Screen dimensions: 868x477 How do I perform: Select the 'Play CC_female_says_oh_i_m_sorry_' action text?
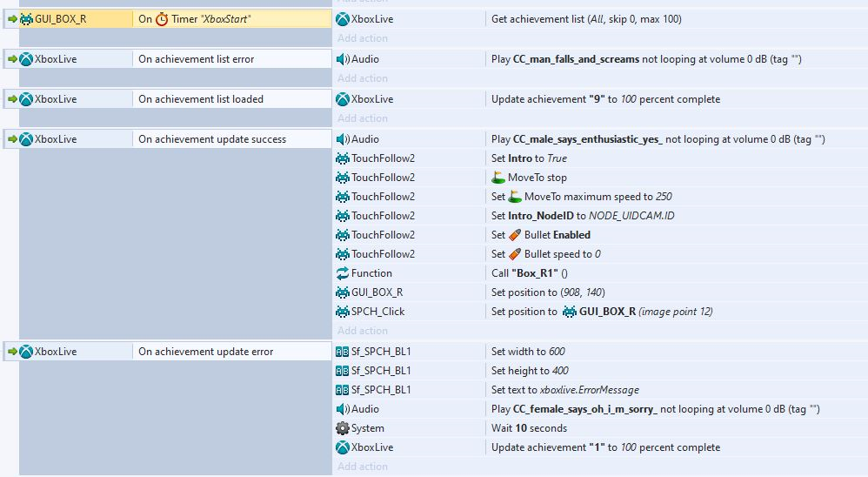click(656, 409)
